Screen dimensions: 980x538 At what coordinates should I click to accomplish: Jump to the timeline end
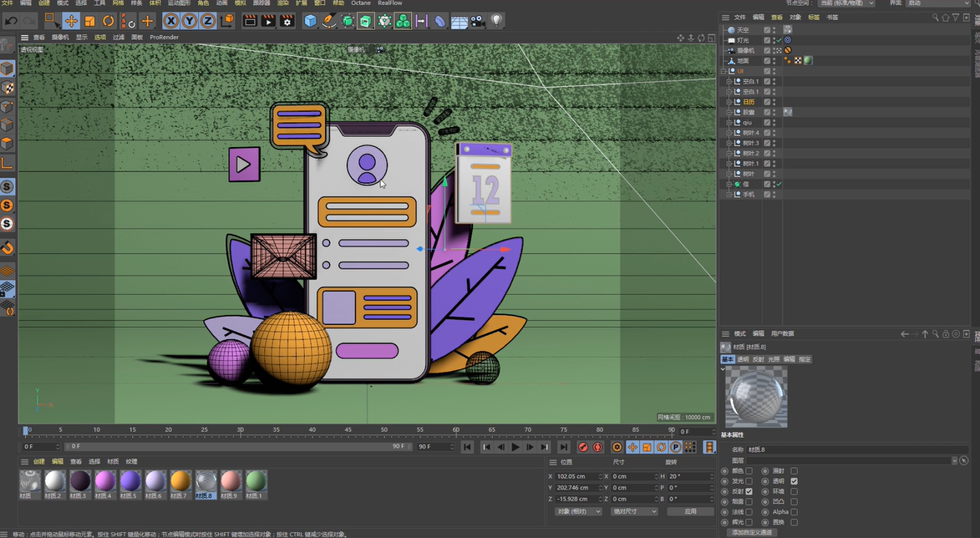pos(564,447)
